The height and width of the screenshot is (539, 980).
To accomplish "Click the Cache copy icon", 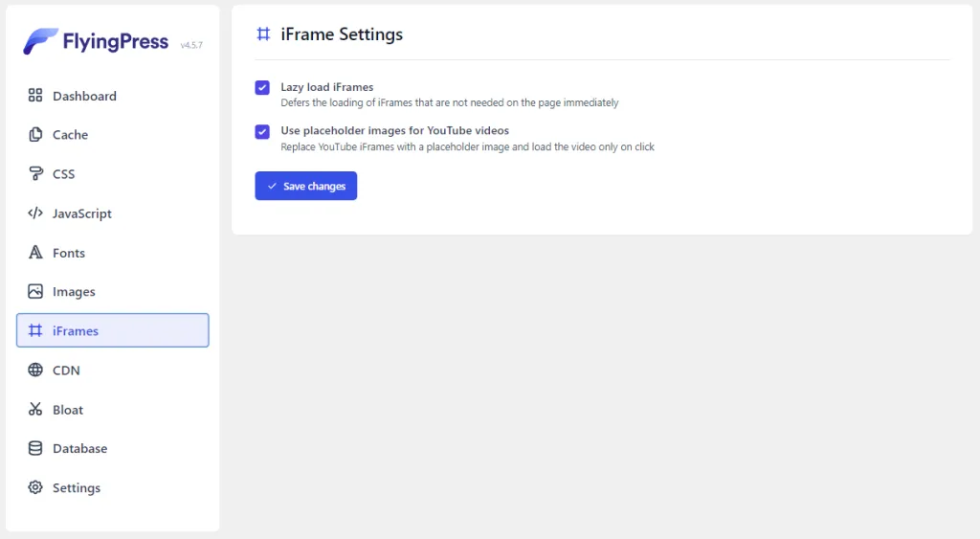I will [x=35, y=135].
